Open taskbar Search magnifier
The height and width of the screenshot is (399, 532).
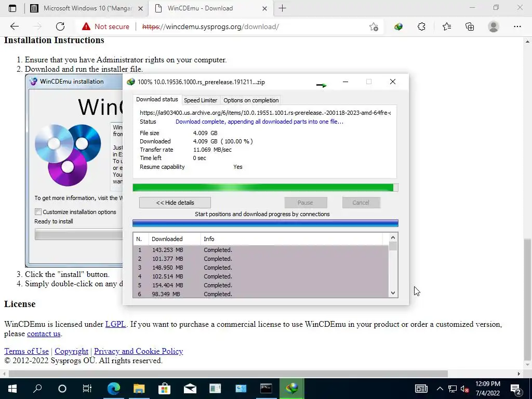click(x=37, y=389)
